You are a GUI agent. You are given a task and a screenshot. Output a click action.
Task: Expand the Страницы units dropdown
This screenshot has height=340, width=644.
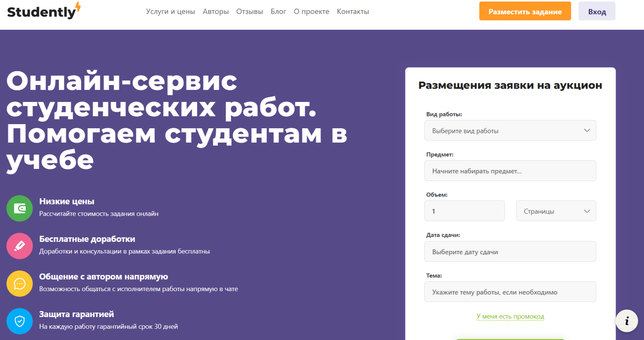[556, 211]
